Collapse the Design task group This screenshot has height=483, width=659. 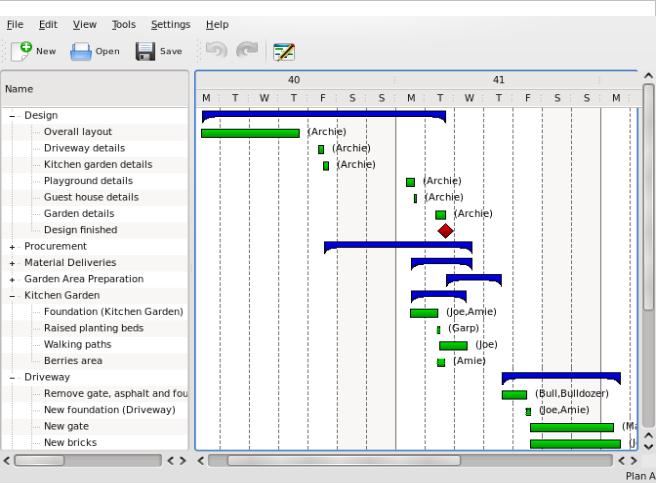pos(13,116)
